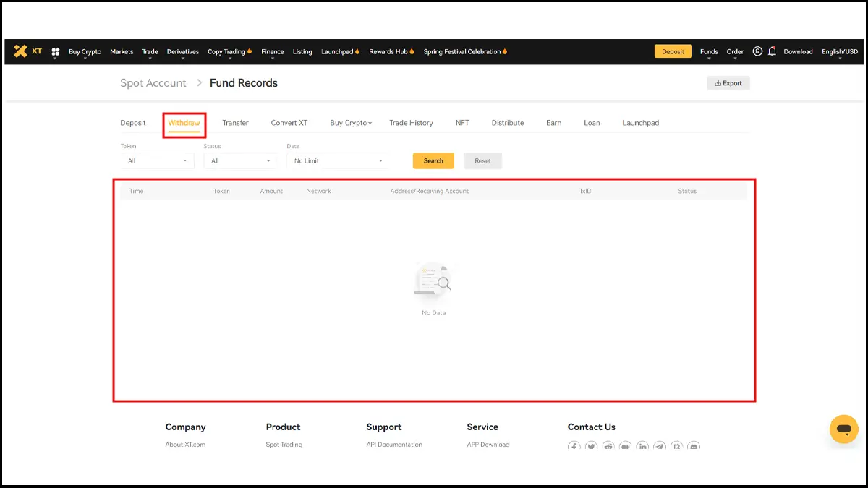Image resolution: width=868 pixels, height=488 pixels.
Task: Open the Funds dropdown in header
Action: pos(709,51)
